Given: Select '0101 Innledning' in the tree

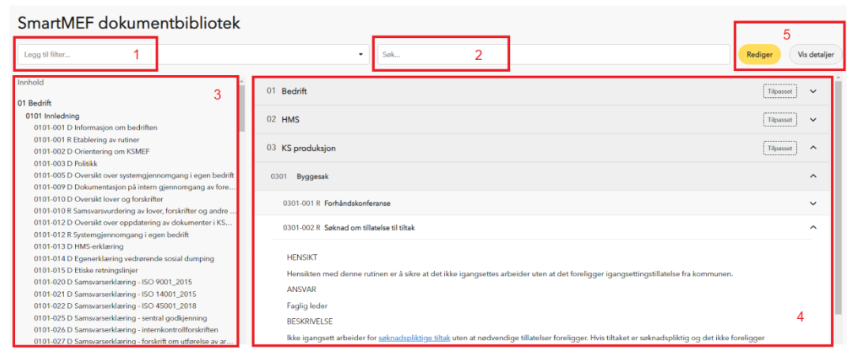Looking at the screenshot, I should pos(53,116).
